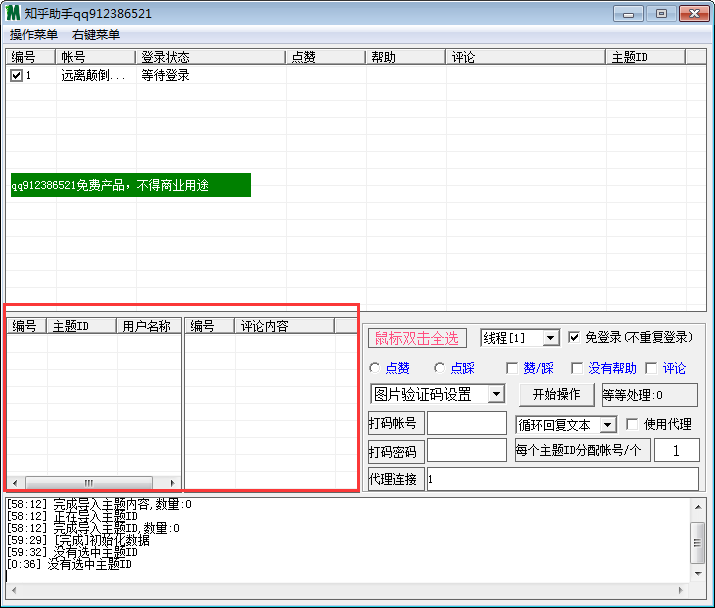Click log line [0:36] 没有选中主题ID
The width and height of the screenshot is (715, 608).
pos(69,564)
